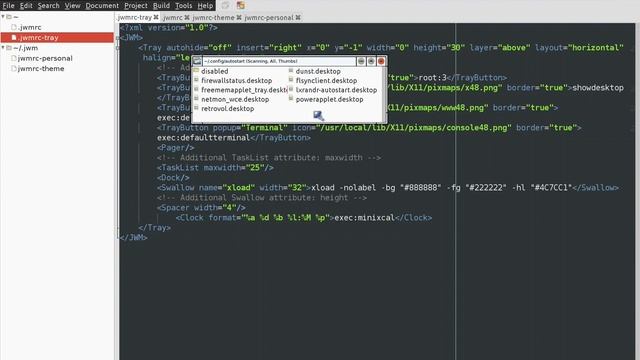Open the Tools menu
The height and width of the screenshot is (360, 640).
(x=184, y=6)
